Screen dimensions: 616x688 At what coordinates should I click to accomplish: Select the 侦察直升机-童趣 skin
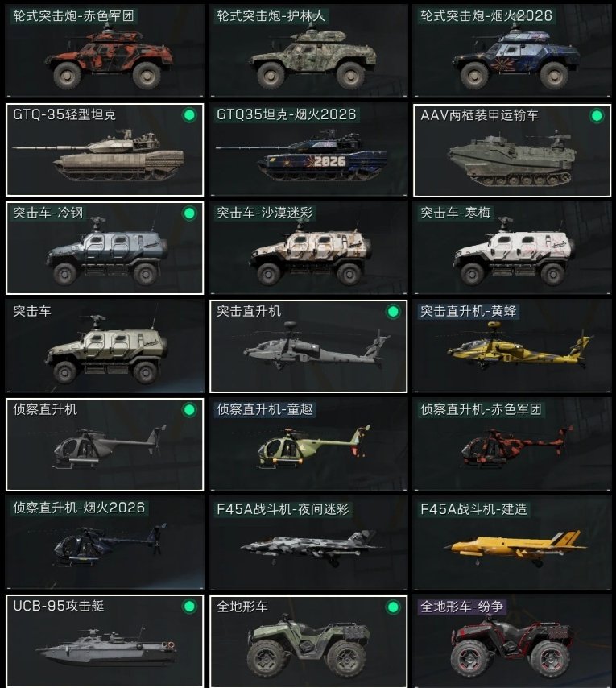(x=308, y=445)
